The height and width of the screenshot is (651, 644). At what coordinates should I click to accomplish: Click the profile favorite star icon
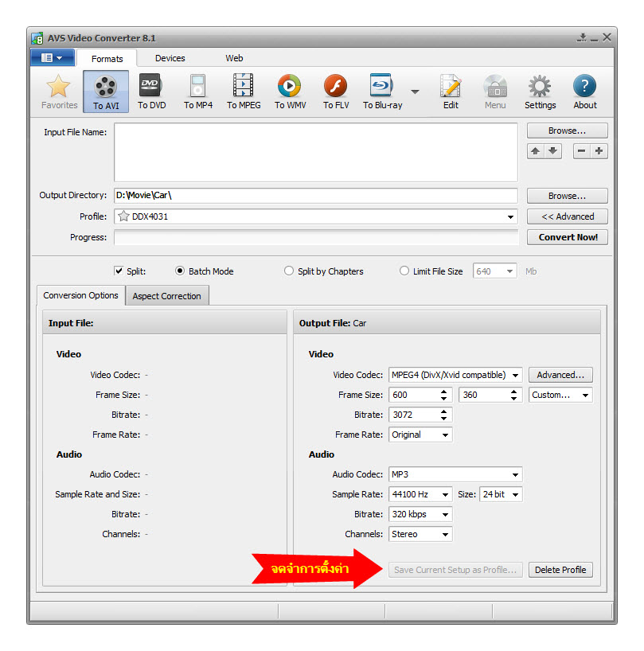click(123, 216)
